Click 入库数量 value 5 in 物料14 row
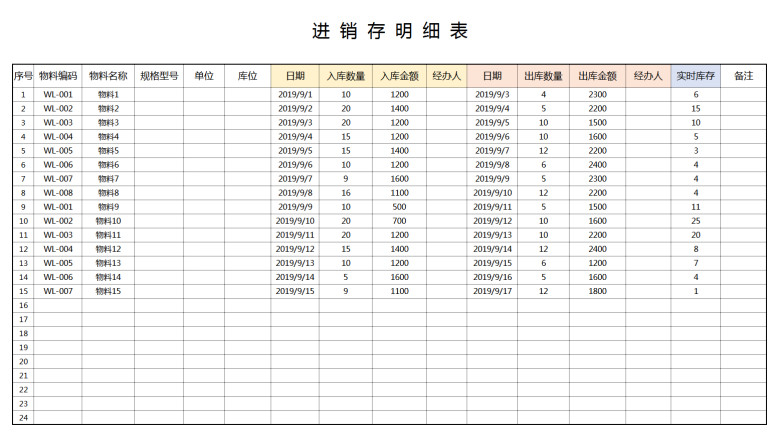The height and width of the screenshot is (437, 780). 346,277
